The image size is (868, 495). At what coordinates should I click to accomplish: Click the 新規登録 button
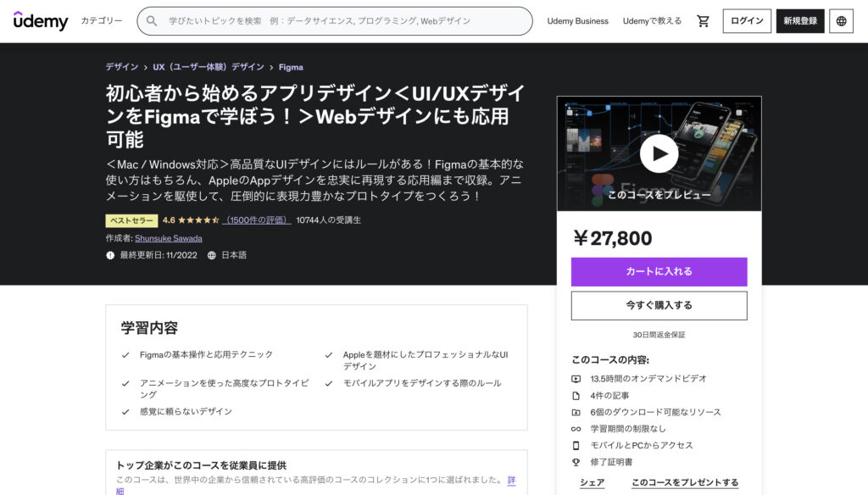(x=800, y=21)
